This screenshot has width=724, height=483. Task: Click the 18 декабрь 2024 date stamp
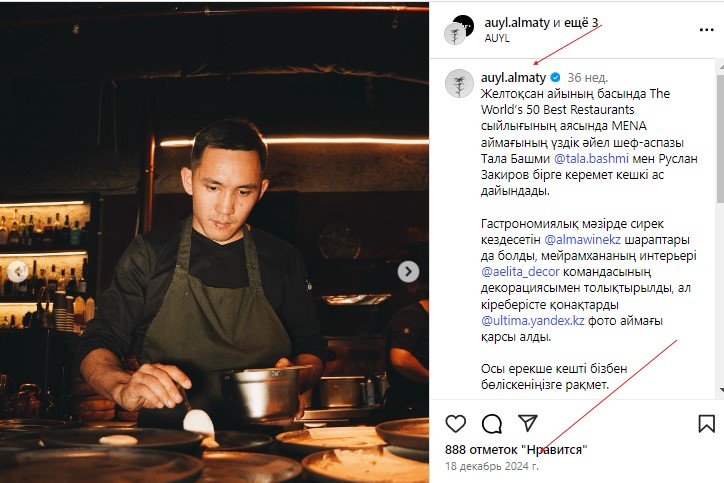point(492,466)
